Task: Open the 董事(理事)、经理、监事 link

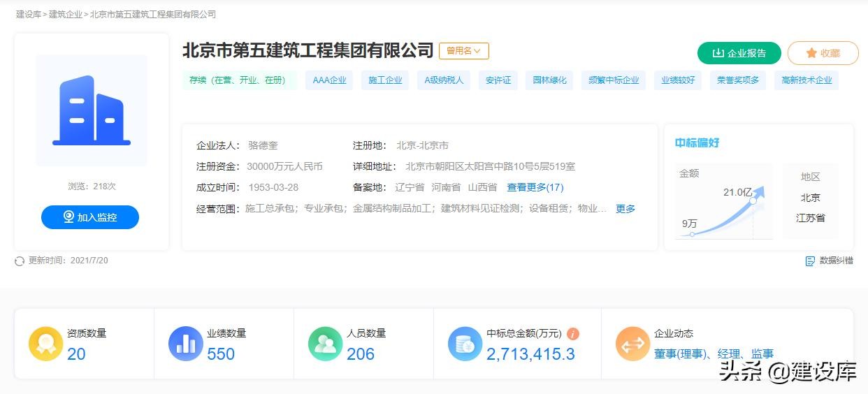Action: pos(714,354)
